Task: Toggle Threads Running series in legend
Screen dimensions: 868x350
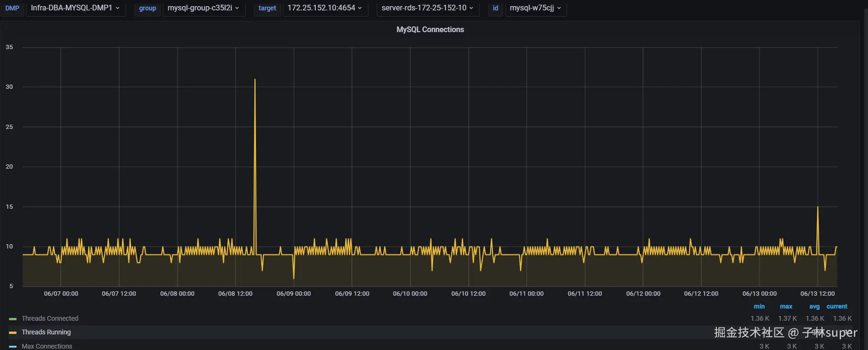Action: point(46,332)
